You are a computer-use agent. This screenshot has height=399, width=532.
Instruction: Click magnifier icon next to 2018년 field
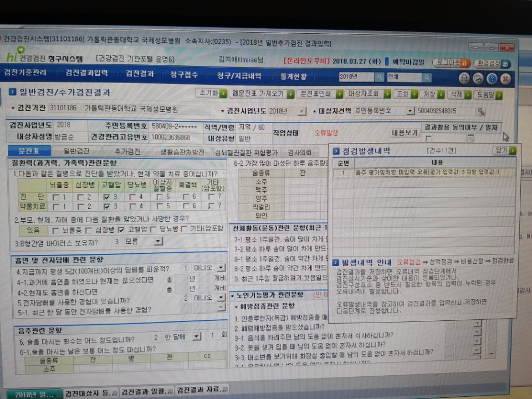379,78
